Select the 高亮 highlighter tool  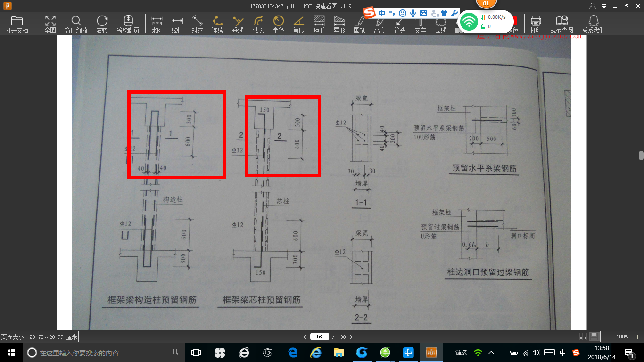click(380, 26)
